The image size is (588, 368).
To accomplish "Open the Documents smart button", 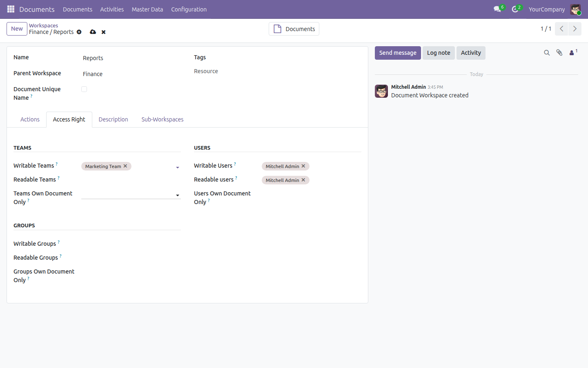I will (294, 29).
